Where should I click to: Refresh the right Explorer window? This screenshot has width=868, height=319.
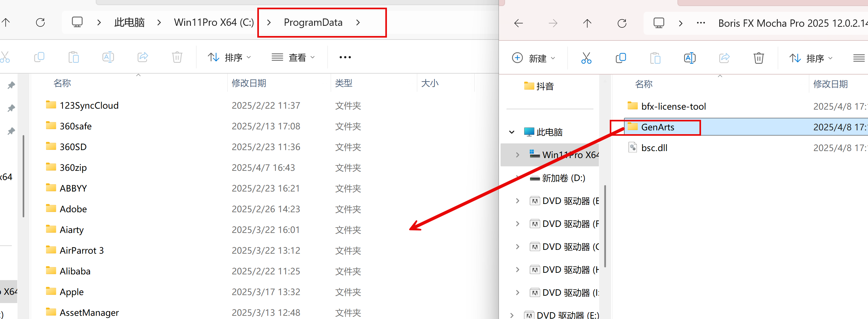click(622, 23)
